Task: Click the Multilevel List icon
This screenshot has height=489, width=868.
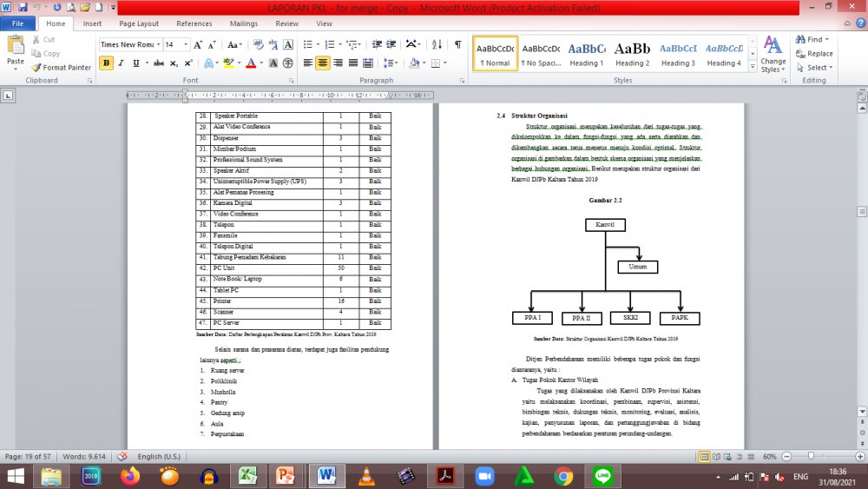Action: (x=352, y=44)
